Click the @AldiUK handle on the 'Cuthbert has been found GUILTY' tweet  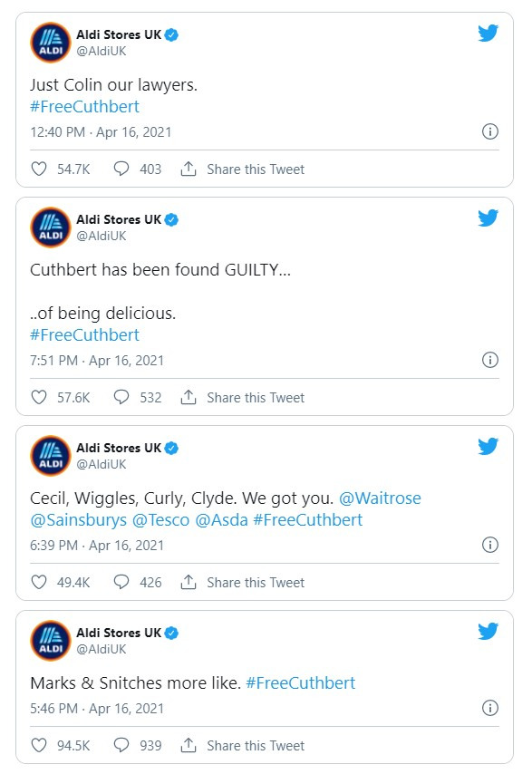coord(102,236)
